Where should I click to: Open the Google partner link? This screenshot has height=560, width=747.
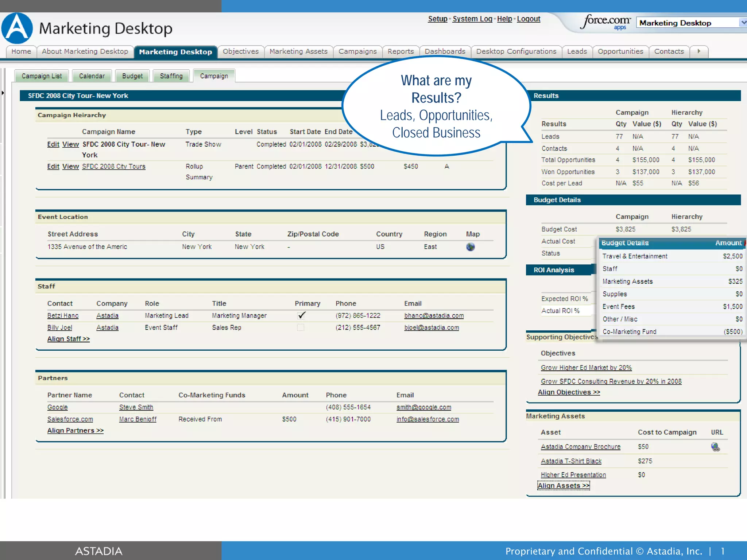point(58,407)
